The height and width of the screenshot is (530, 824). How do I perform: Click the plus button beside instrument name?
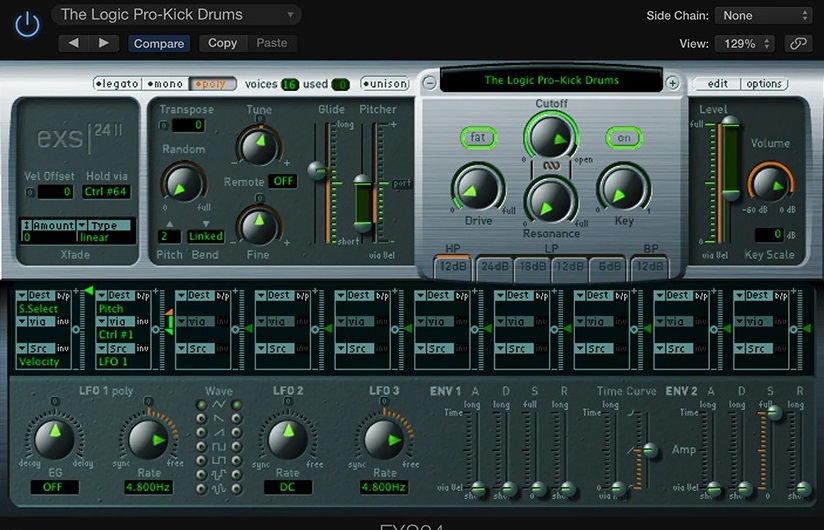[x=672, y=83]
